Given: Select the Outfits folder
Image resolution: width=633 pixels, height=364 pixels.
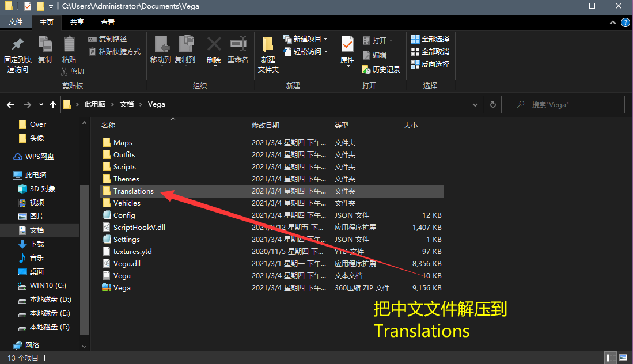Looking at the screenshot, I should [272, 154].
